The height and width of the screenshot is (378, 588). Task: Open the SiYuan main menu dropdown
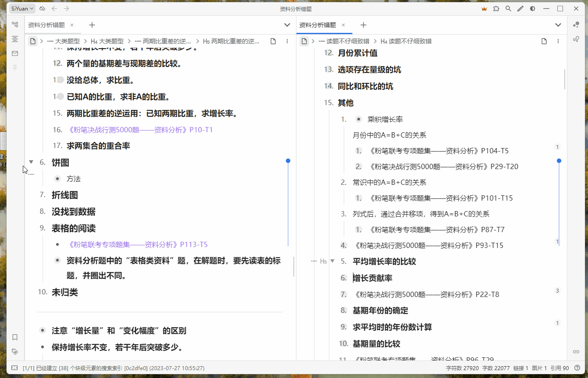21,8
